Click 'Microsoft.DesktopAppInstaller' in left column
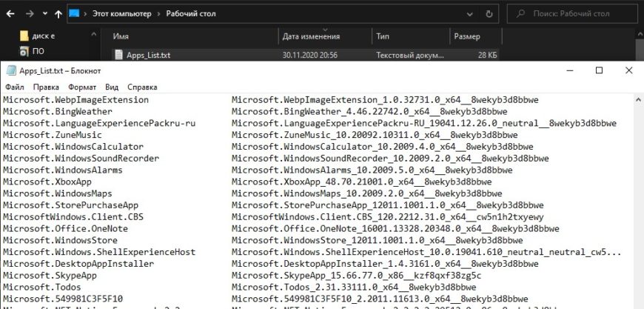The width and height of the screenshot is (644, 309). (78, 263)
